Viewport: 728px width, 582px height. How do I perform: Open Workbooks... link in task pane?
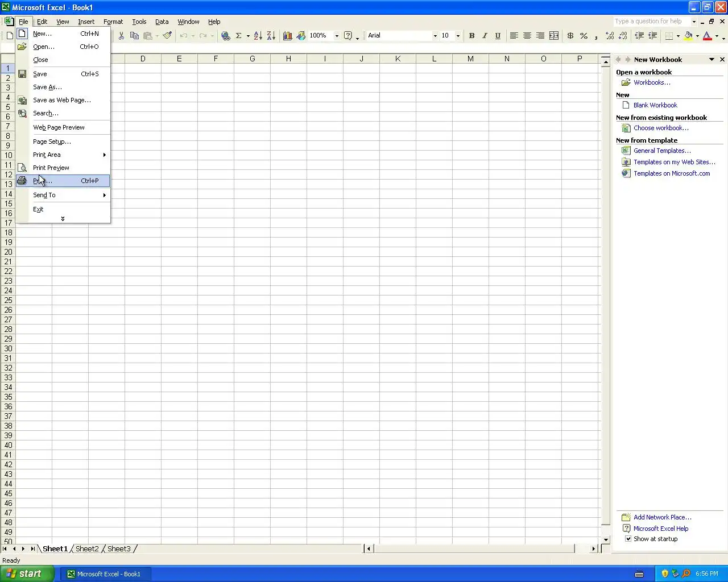[652, 82]
